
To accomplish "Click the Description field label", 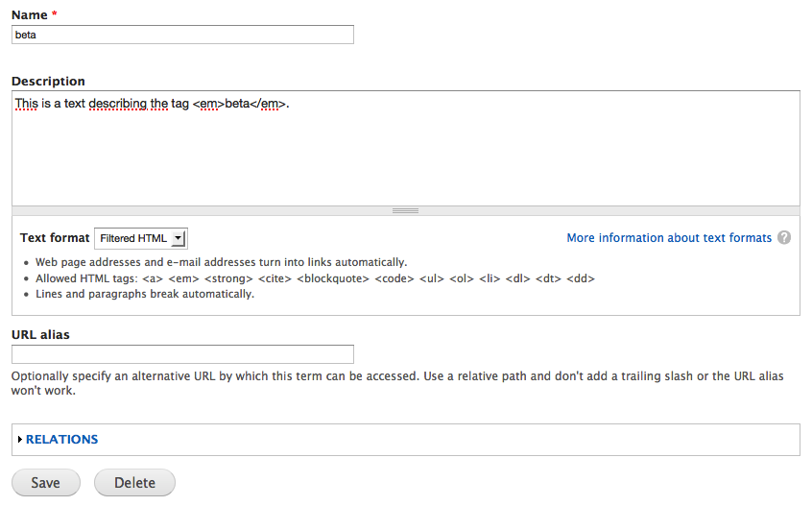I will tap(48, 82).
